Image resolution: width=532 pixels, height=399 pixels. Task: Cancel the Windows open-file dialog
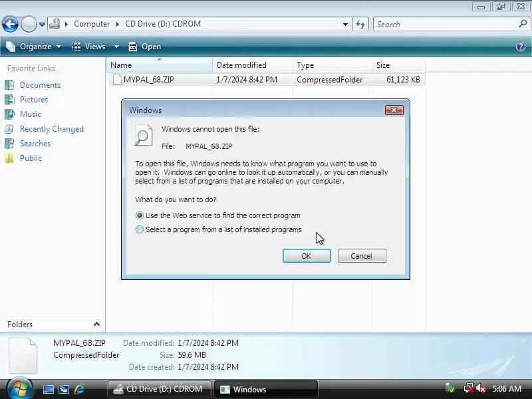tap(362, 256)
